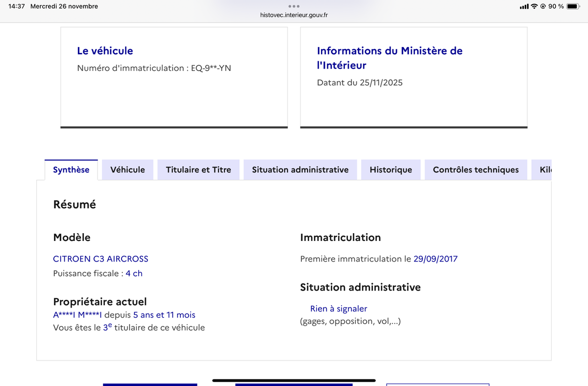The height and width of the screenshot is (386, 588).
Task: Tap the home indicator bar at bottom
Action: [294, 380]
